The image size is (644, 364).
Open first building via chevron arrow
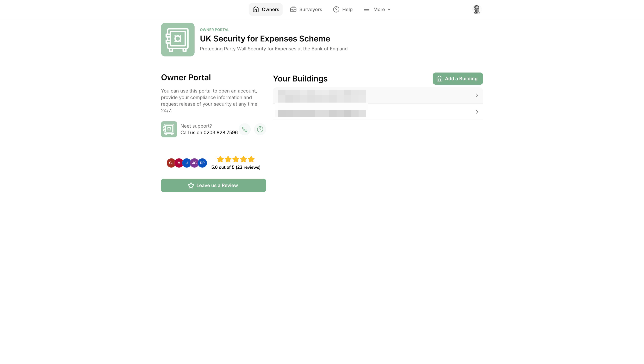477,95
